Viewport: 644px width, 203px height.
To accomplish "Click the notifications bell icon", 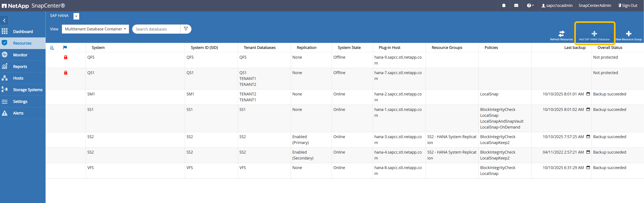I will 504,5.
